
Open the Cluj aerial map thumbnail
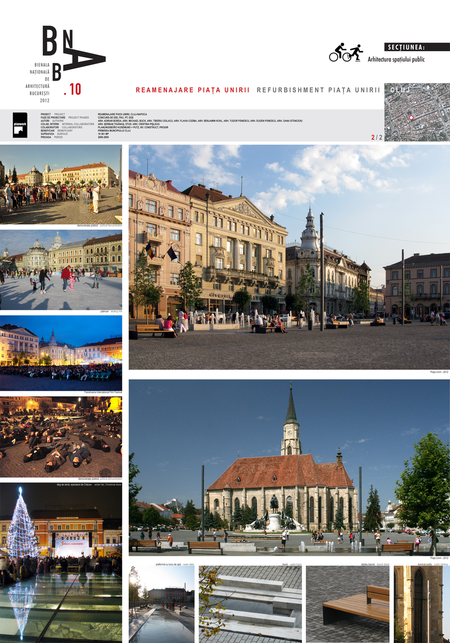[x=417, y=112]
